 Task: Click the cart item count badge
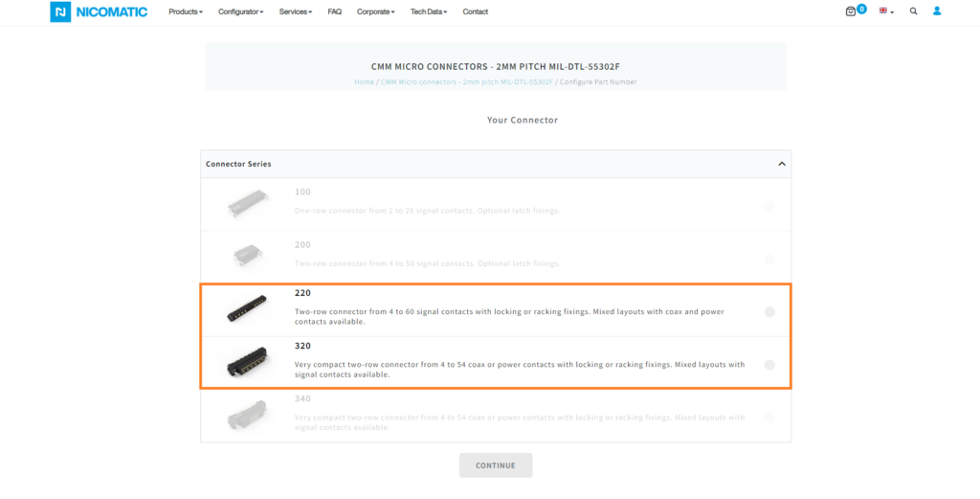(862, 9)
